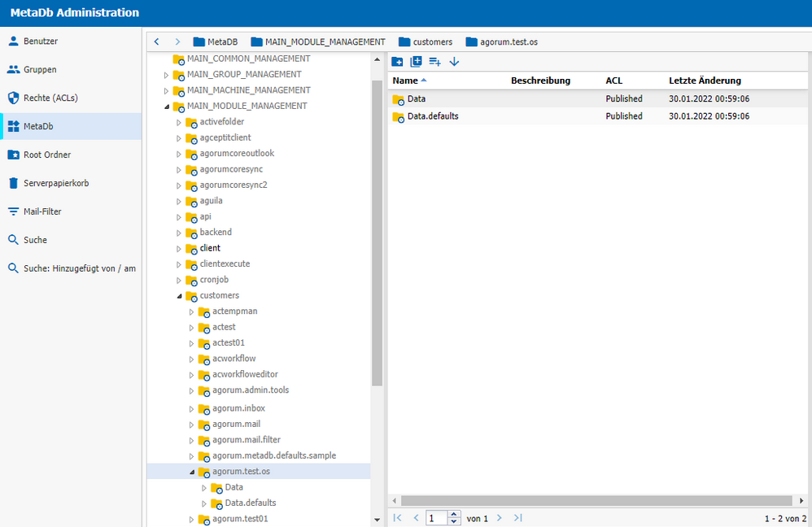Click the Mail-Filter funnel icon

tap(14, 211)
